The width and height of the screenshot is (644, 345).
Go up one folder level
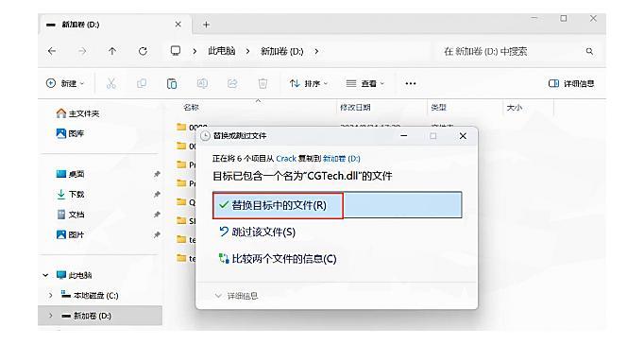[x=112, y=51]
